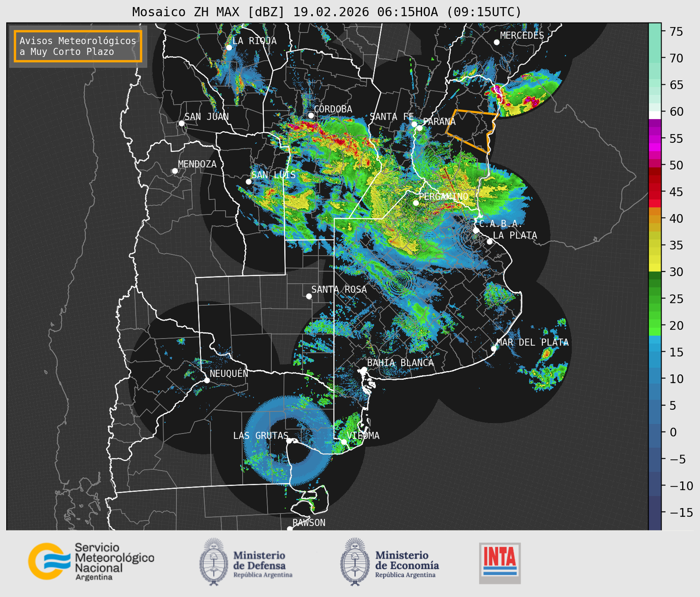Click the RAWSON city marker dot
This screenshot has width=700, height=597.
click(x=290, y=528)
